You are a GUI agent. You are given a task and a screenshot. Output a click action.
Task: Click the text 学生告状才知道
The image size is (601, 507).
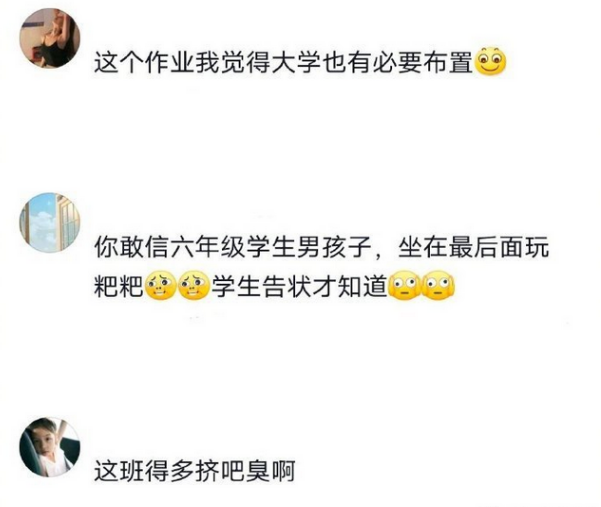[300, 287]
